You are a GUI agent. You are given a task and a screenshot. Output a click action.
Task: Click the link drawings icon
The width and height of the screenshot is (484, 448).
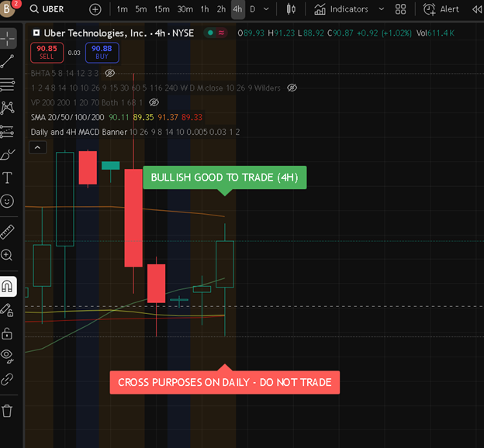click(7, 380)
